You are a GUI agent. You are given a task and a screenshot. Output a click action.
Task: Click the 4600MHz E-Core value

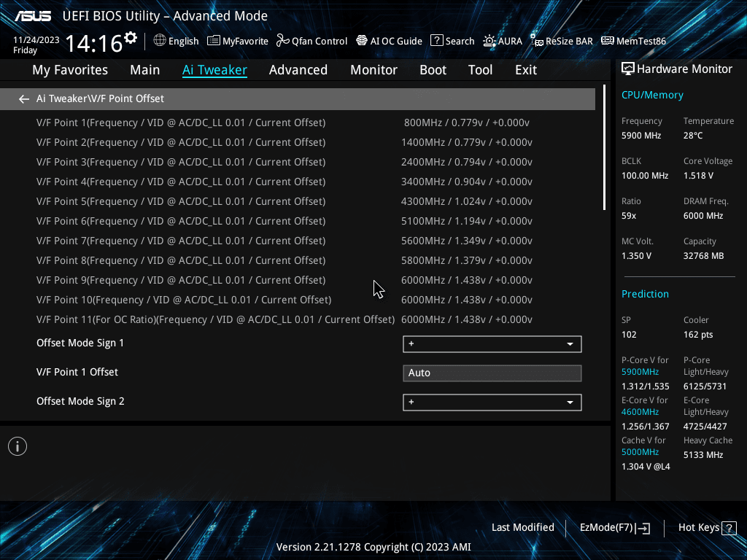click(640, 412)
